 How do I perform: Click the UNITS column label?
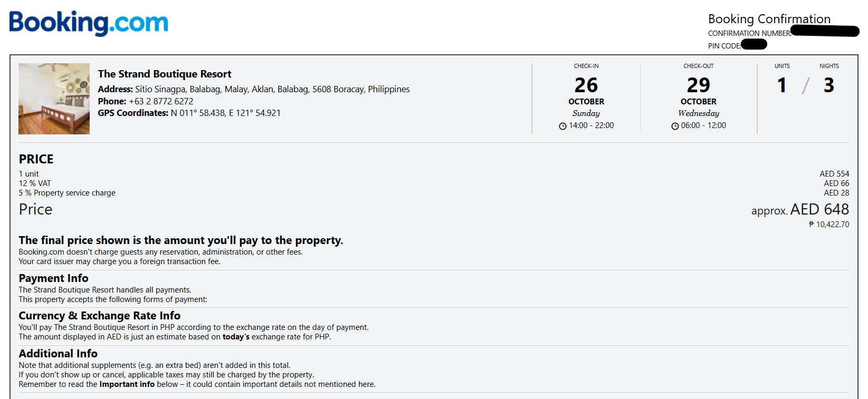pyautogui.click(x=782, y=66)
